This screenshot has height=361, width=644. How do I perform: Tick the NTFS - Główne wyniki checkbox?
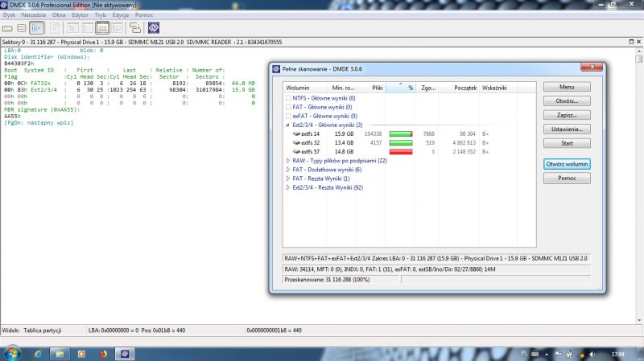[x=288, y=98]
